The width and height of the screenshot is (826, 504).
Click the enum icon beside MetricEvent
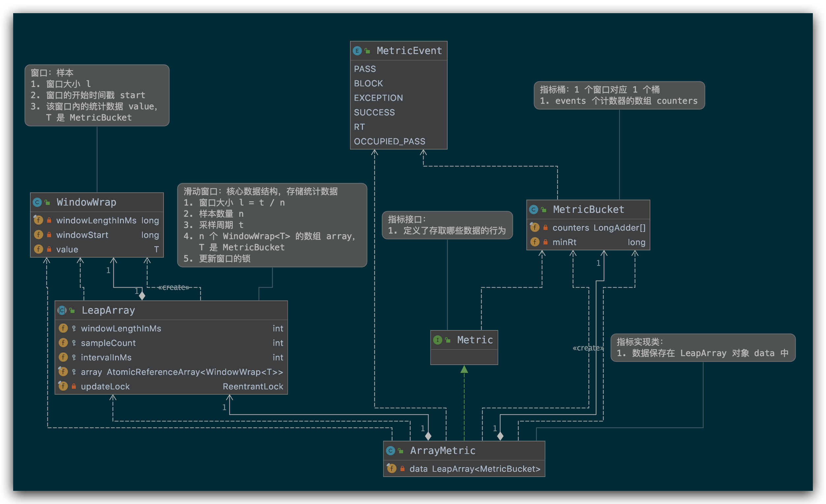[x=357, y=51]
